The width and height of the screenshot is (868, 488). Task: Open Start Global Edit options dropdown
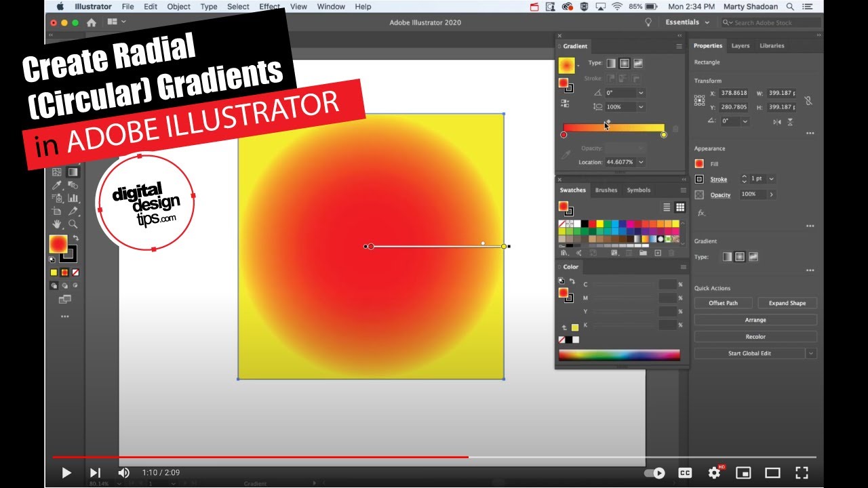tap(811, 353)
